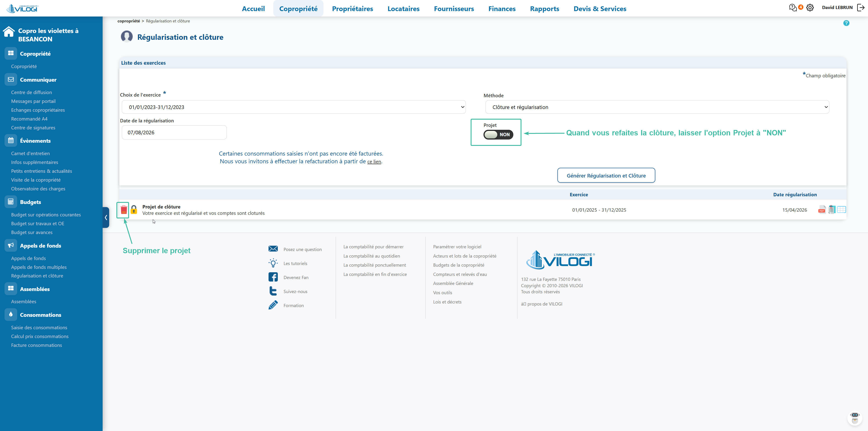
Task: Click the envelope icon beside Posez une question
Action: pyautogui.click(x=273, y=249)
